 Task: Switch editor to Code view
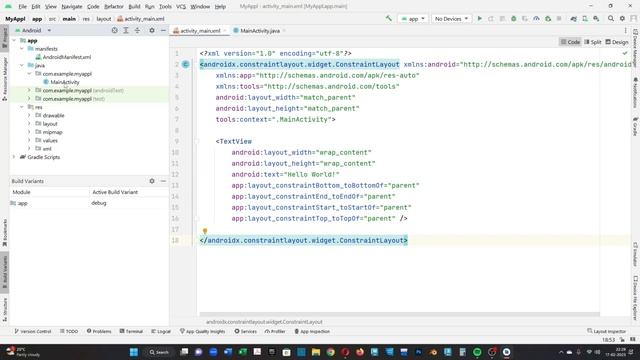(570, 42)
